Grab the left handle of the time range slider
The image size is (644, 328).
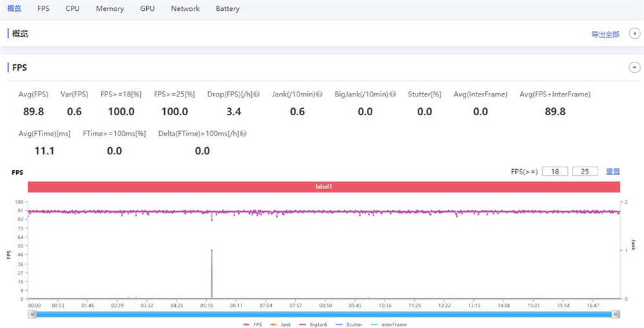point(33,314)
